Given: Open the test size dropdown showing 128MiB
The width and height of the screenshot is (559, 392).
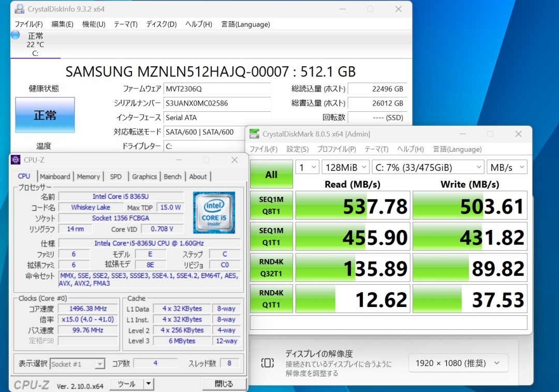Looking at the screenshot, I should (345, 167).
